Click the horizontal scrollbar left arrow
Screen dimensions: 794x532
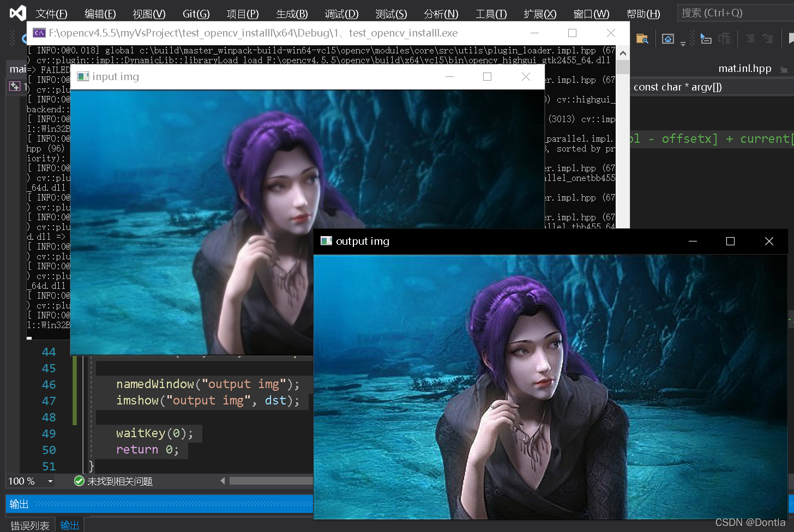pyautogui.click(x=222, y=481)
